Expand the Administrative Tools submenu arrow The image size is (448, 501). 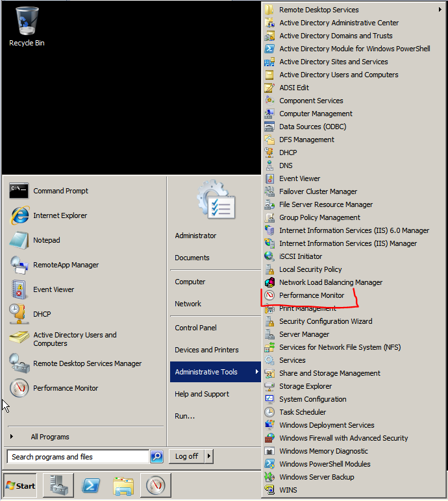click(x=256, y=372)
